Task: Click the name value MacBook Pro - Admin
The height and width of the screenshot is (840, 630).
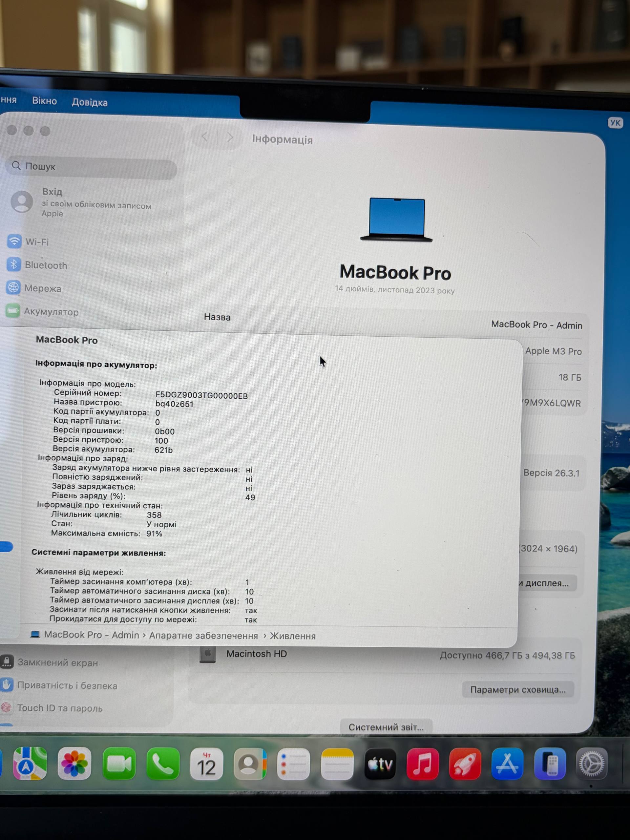Action: 536,325
